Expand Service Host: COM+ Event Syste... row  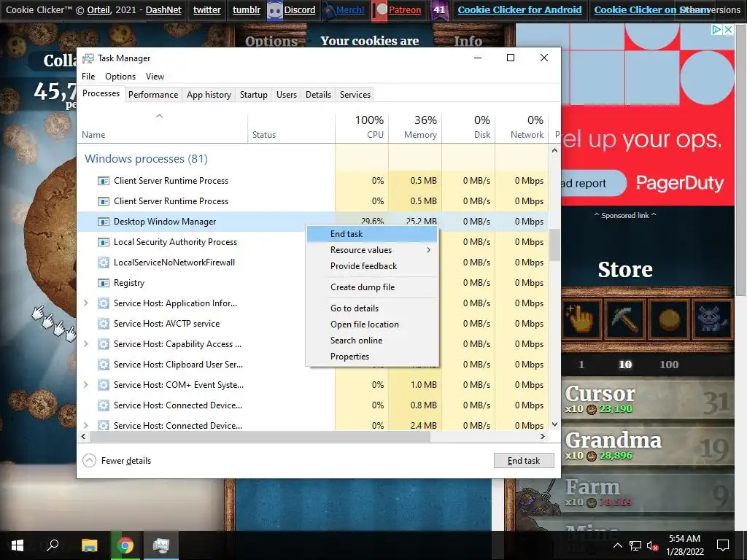coord(86,385)
